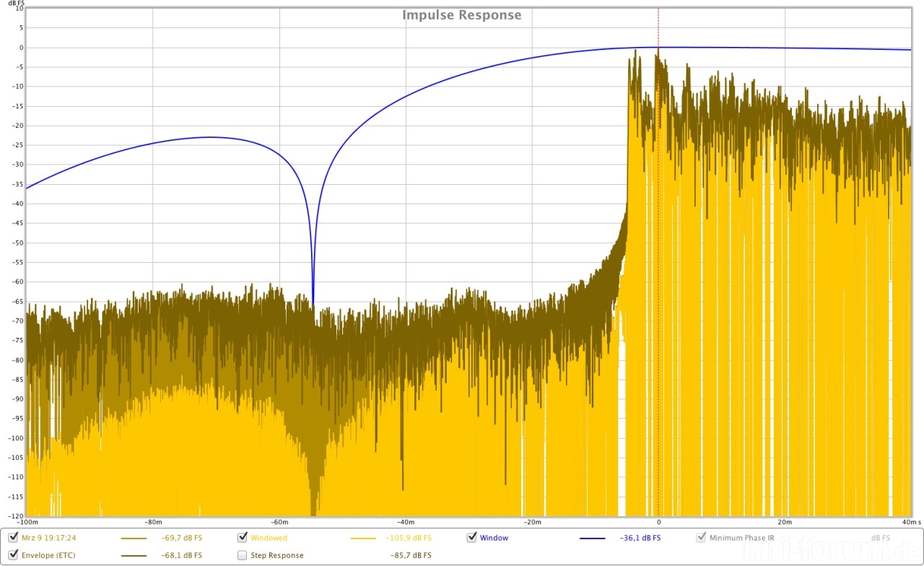Click the Envelope (ETC) line color sample
This screenshot has height=566, width=924.
[x=134, y=556]
